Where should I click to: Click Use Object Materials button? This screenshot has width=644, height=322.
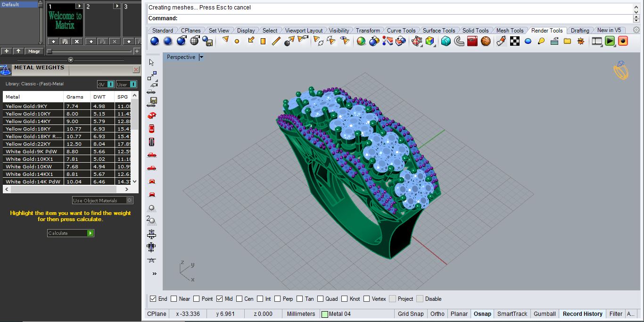click(x=102, y=200)
